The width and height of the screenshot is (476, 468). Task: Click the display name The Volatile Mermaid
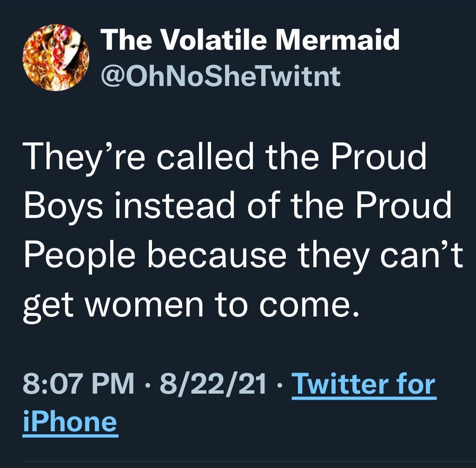(250, 40)
